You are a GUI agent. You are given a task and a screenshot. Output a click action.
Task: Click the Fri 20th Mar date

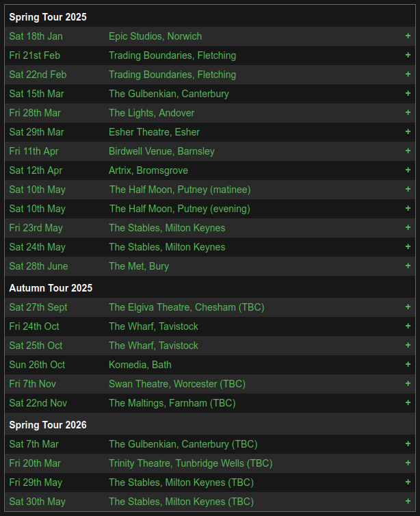[x=35, y=463]
